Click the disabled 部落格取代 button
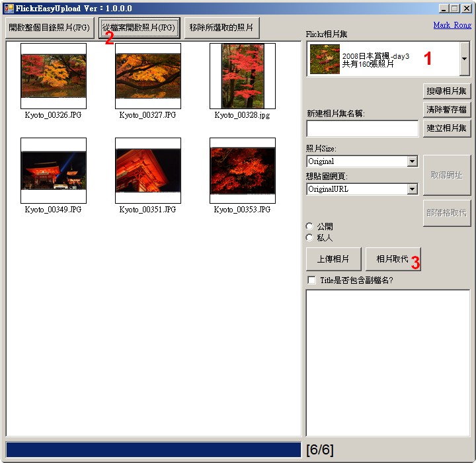 (x=446, y=213)
